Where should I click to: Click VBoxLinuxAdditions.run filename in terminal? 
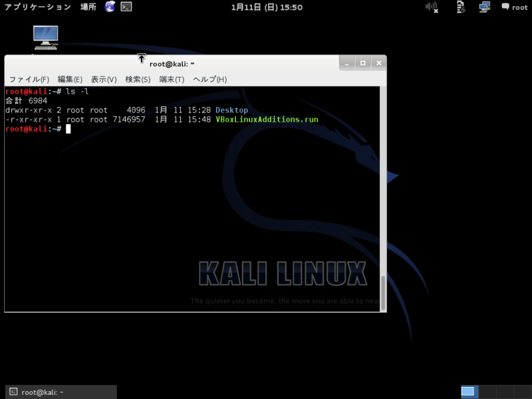coord(267,120)
